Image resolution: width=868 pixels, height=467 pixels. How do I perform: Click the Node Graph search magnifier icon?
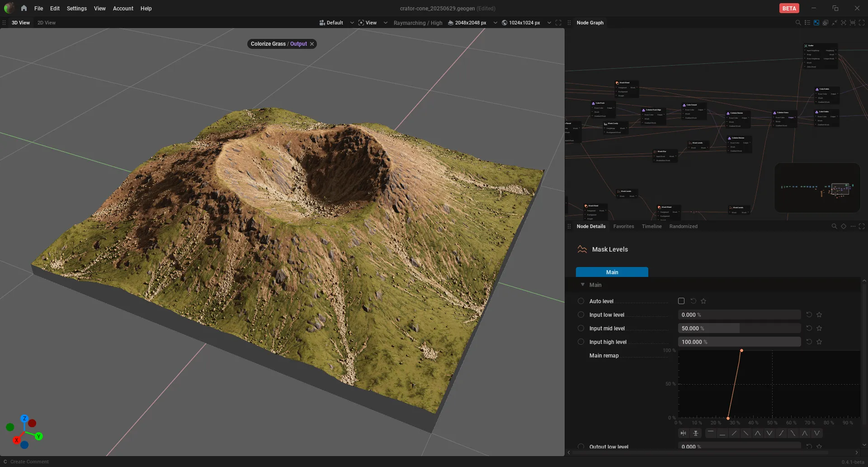pyautogui.click(x=798, y=23)
